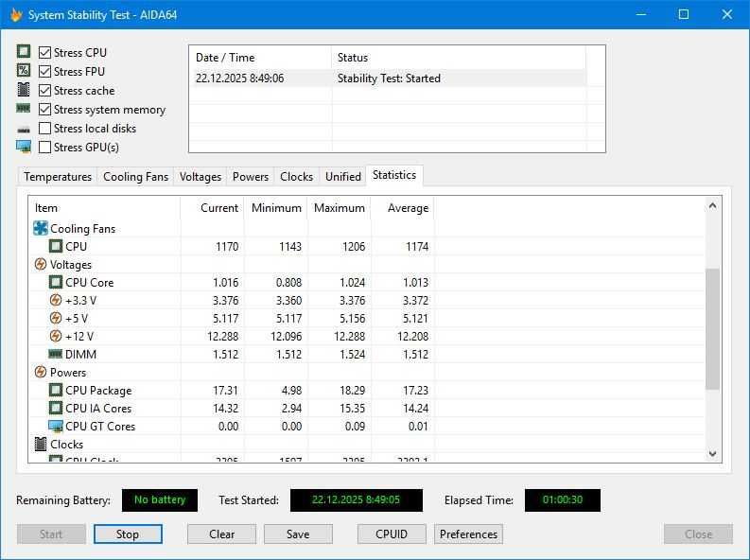Click the 'No battery' status readout
Screen dimensions: 750x560
[x=159, y=499]
